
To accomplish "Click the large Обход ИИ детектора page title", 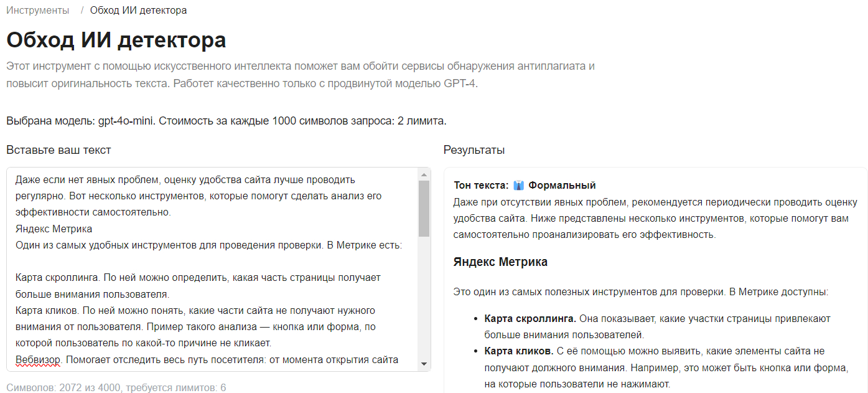I will (116, 40).
